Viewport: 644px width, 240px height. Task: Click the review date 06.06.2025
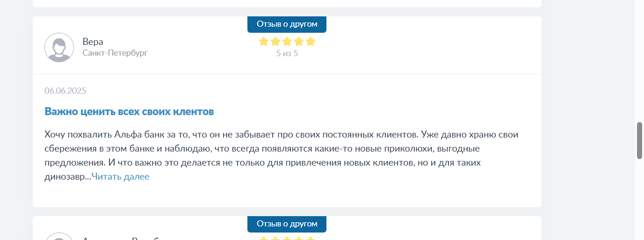(x=65, y=91)
